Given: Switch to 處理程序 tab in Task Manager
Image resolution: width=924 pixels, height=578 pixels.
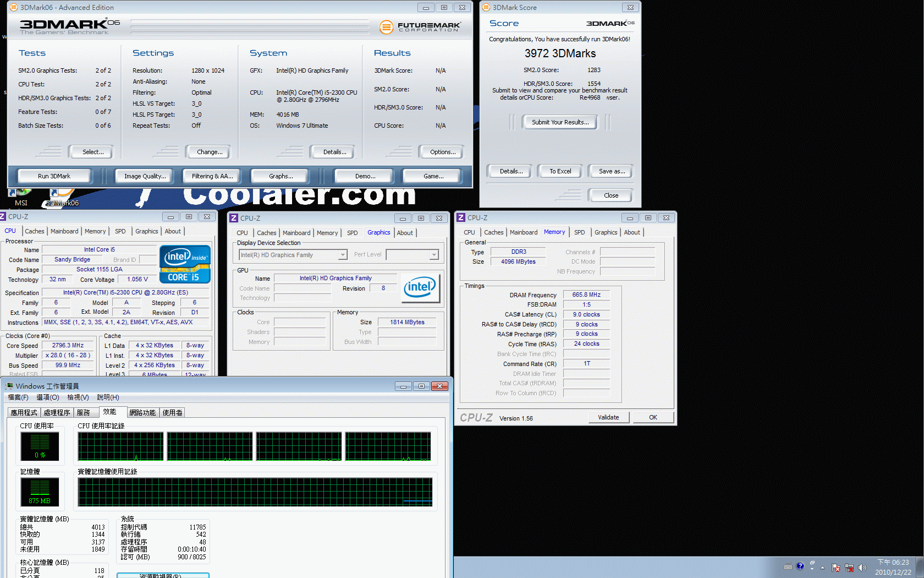Looking at the screenshot, I should pyautogui.click(x=57, y=412).
